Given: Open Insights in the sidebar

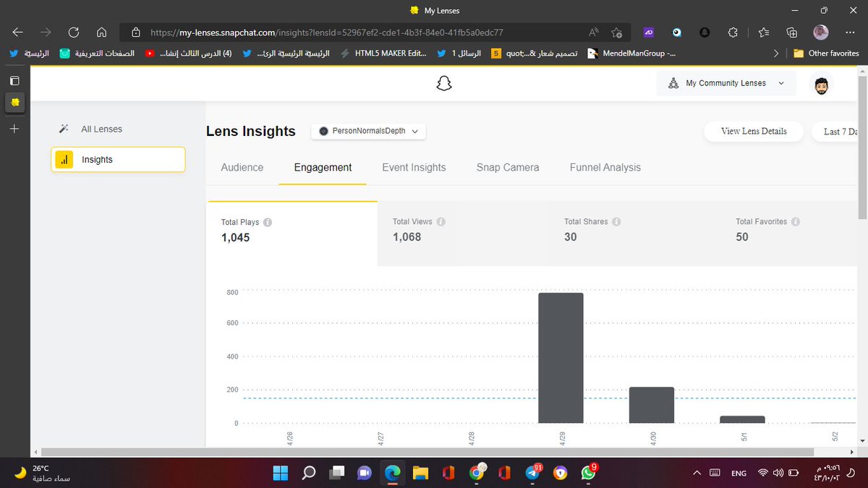Looking at the screenshot, I should click(118, 160).
